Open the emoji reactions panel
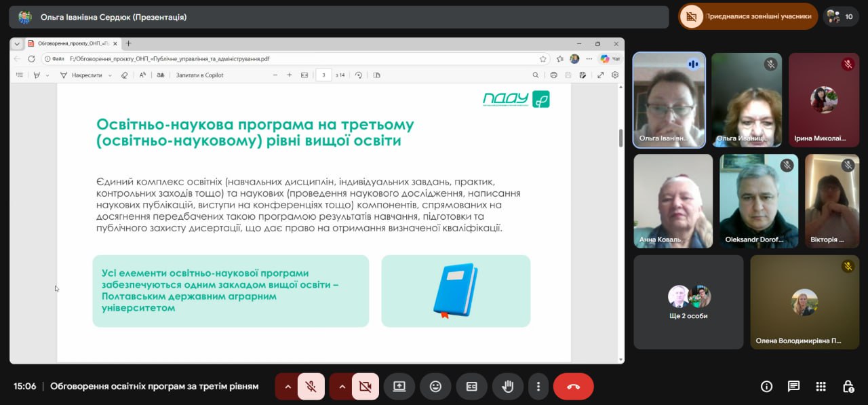 (435, 387)
